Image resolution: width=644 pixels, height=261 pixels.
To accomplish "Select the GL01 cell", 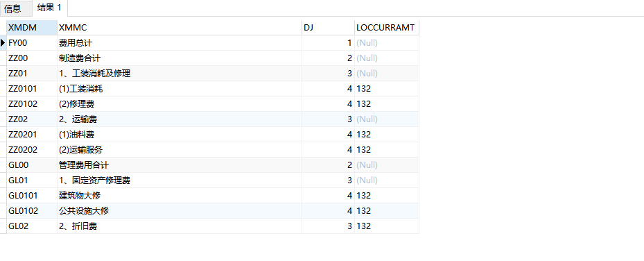I will click(32, 180).
